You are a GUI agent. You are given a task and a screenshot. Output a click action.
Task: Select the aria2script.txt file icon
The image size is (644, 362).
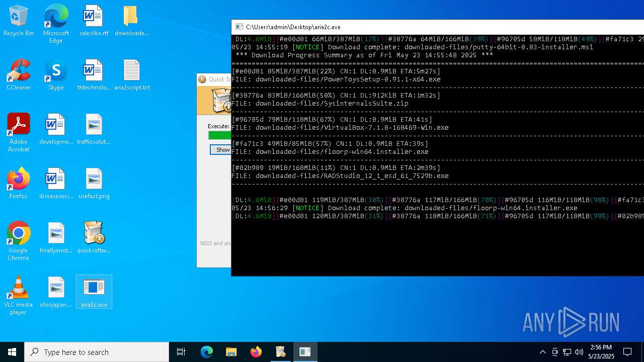pos(132,75)
